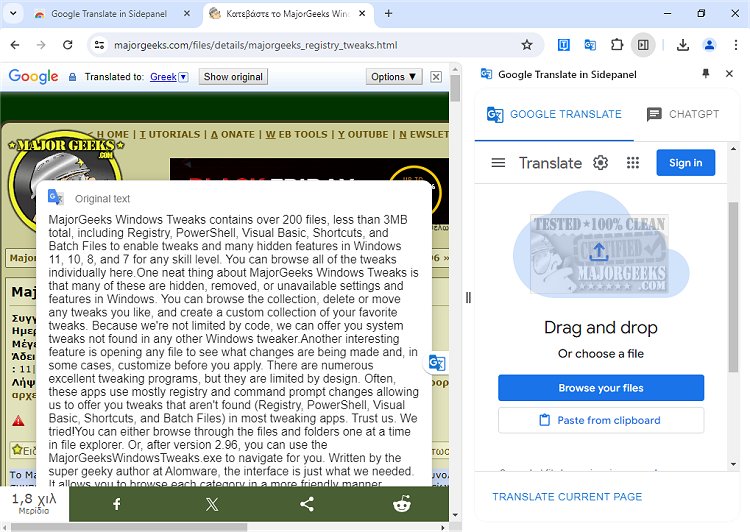Share page on Reddit

click(x=401, y=504)
